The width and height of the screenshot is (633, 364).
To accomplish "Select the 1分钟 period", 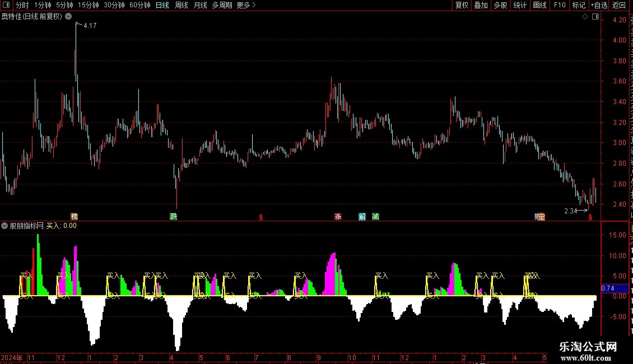I will (43, 5).
